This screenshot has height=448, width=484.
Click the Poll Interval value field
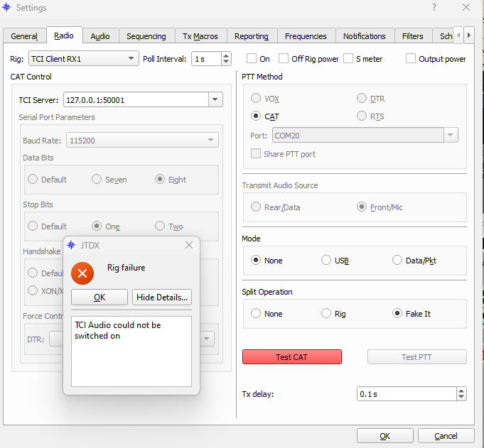tap(207, 59)
